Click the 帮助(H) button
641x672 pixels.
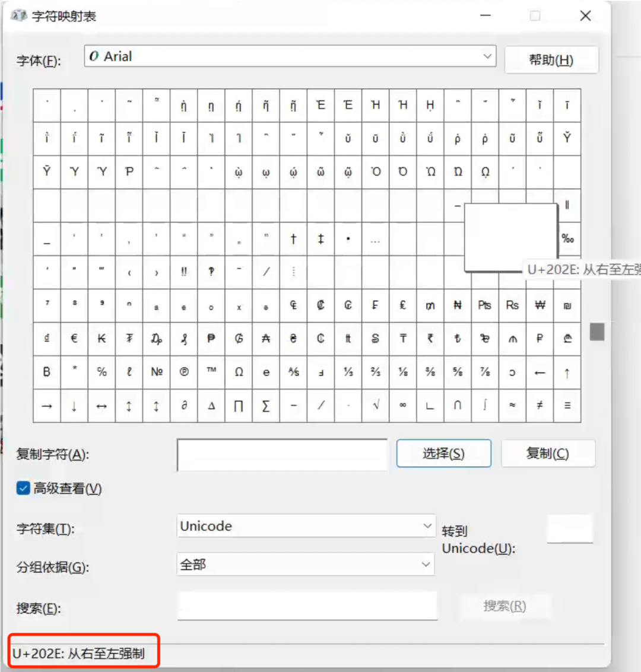click(551, 60)
